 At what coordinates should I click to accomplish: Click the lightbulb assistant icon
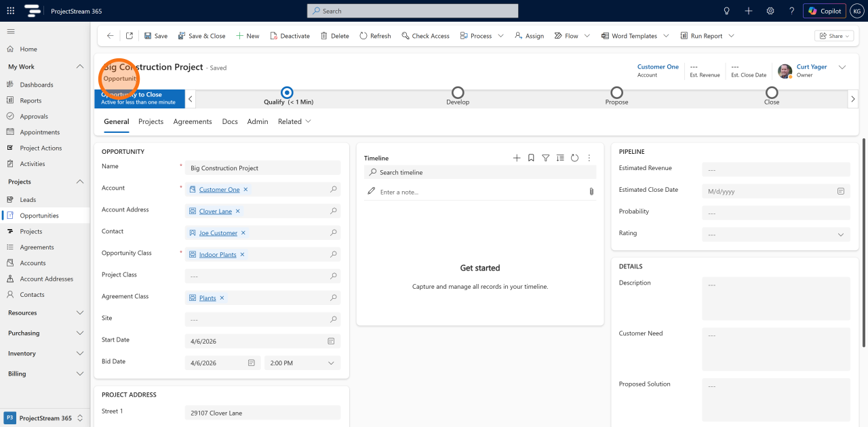[727, 11]
